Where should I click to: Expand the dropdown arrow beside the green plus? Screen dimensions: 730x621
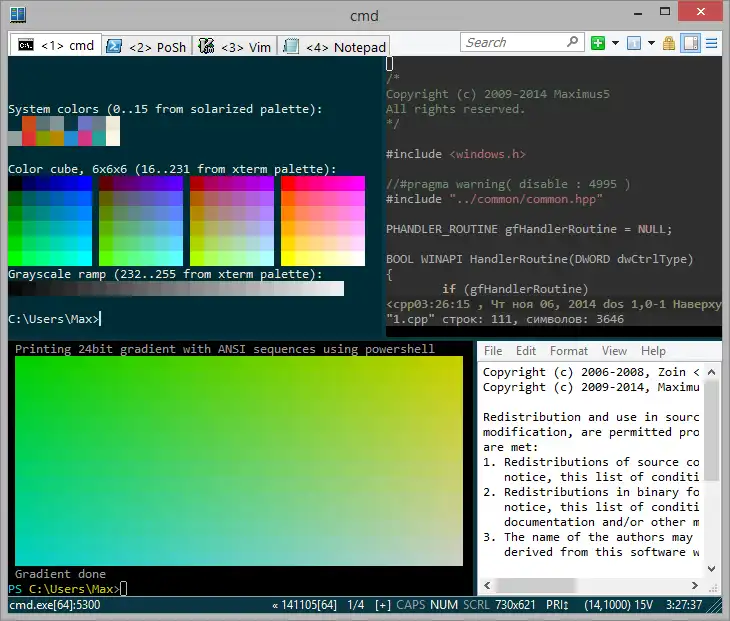tap(615, 43)
